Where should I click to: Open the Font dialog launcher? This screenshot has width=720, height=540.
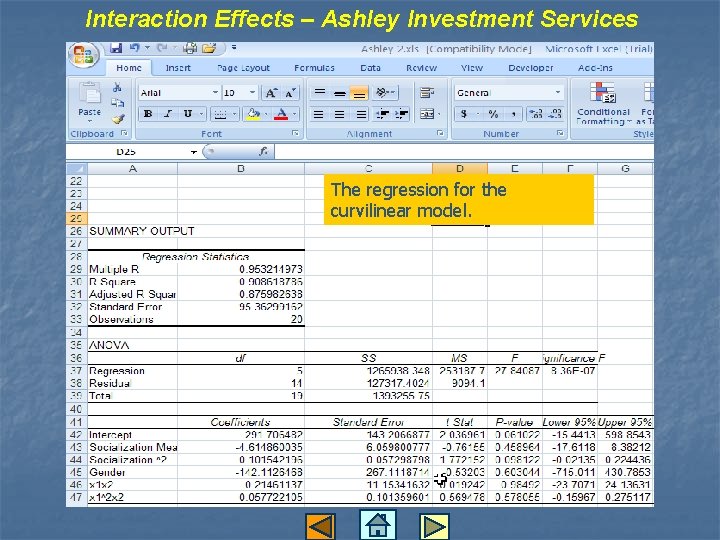(x=295, y=133)
